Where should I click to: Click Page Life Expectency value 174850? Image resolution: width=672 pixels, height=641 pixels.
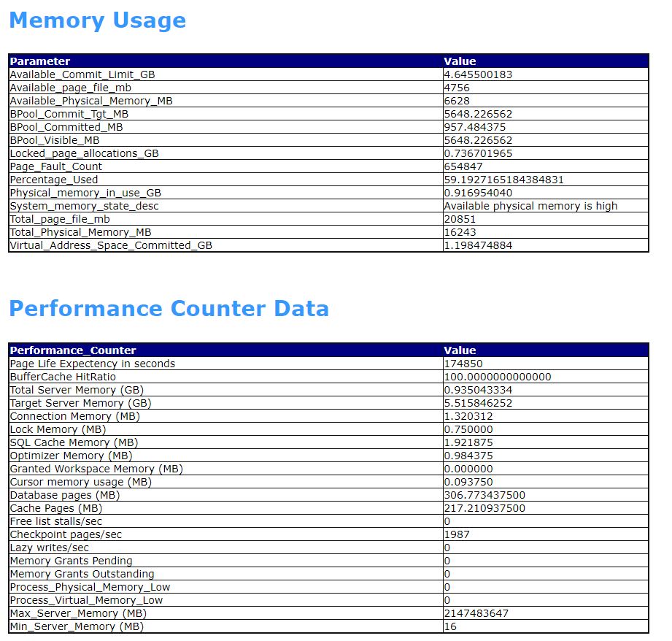[463, 364]
